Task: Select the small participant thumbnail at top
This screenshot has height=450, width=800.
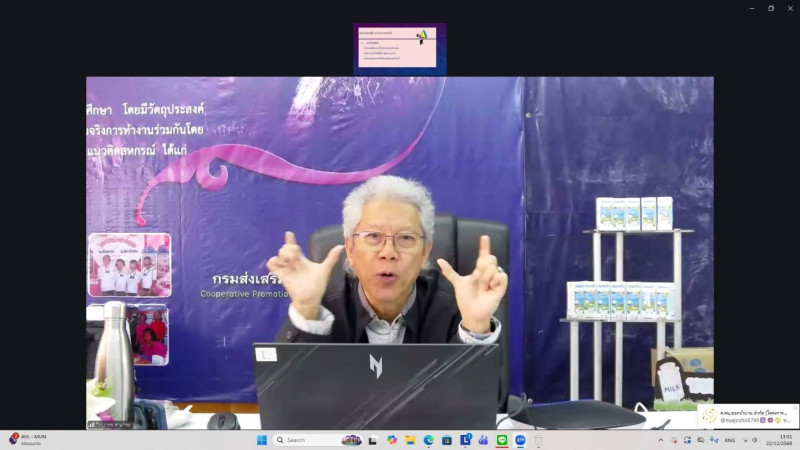Action: [x=399, y=48]
